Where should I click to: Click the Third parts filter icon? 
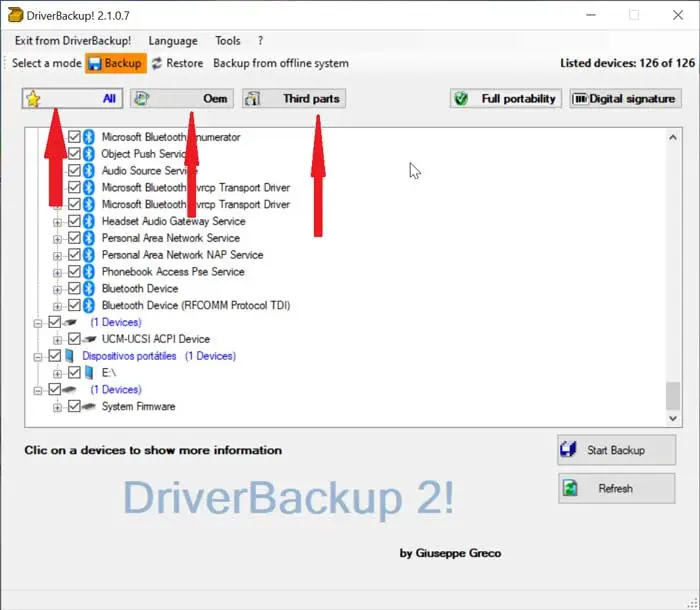coord(253,99)
